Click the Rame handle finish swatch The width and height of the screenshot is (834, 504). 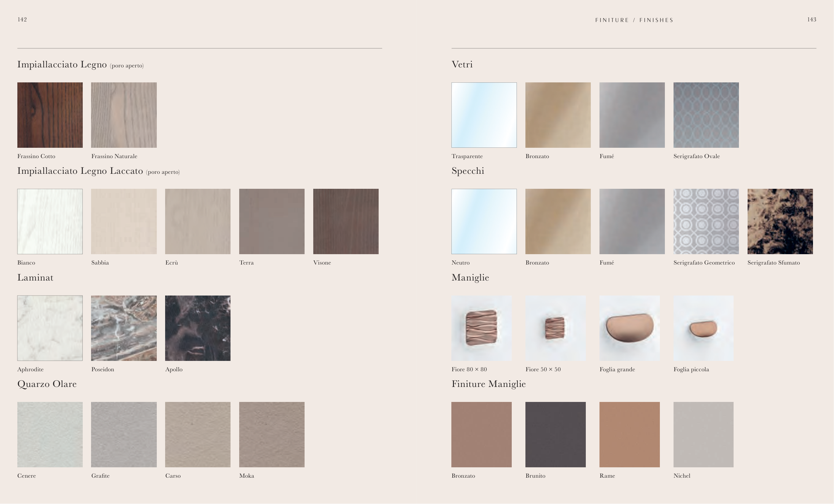coord(629,434)
